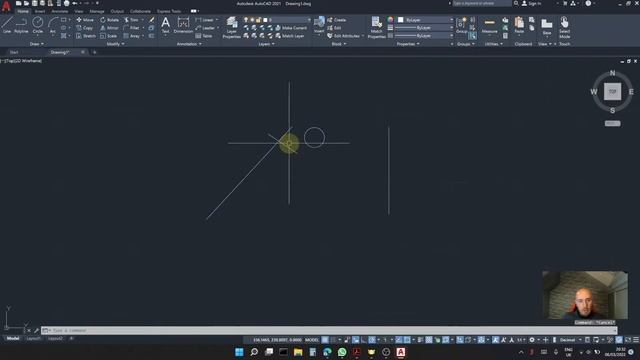This screenshot has width=640, height=360.
Task: Open the AutoCAD application menu logo
Action: pos(6,5)
